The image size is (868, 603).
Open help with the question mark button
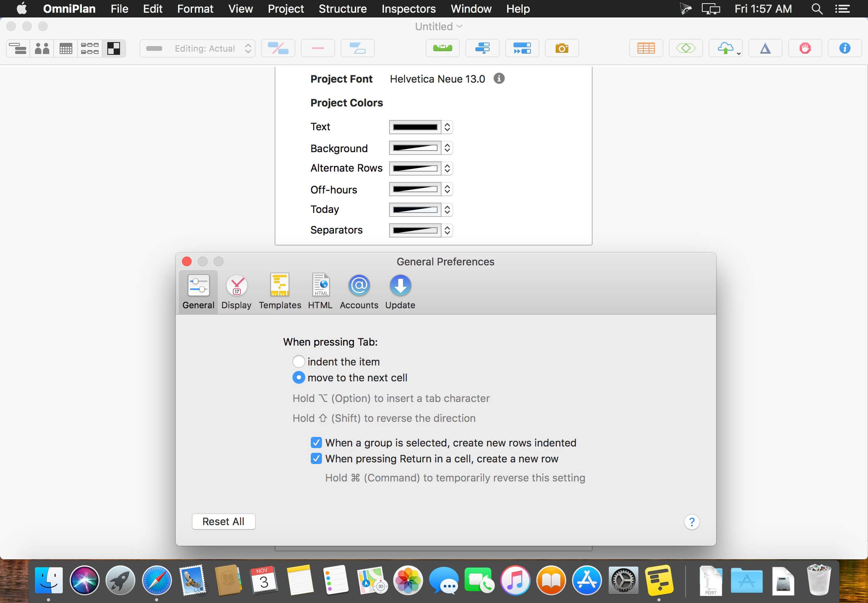pos(692,522)
